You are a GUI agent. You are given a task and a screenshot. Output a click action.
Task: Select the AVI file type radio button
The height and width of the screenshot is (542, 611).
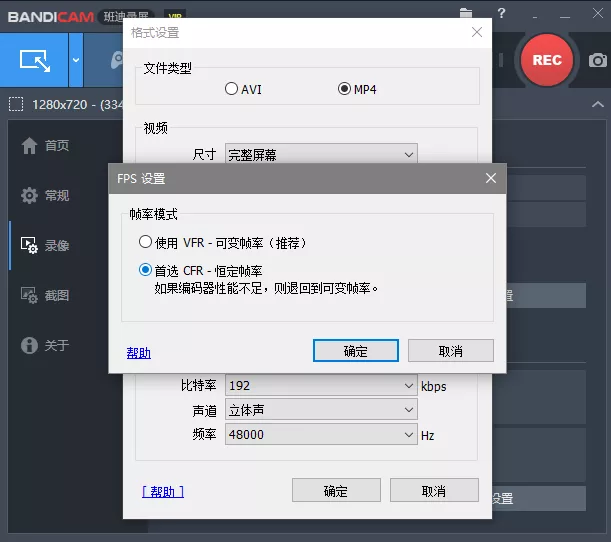pyautogui.click(x=231, y=89)
